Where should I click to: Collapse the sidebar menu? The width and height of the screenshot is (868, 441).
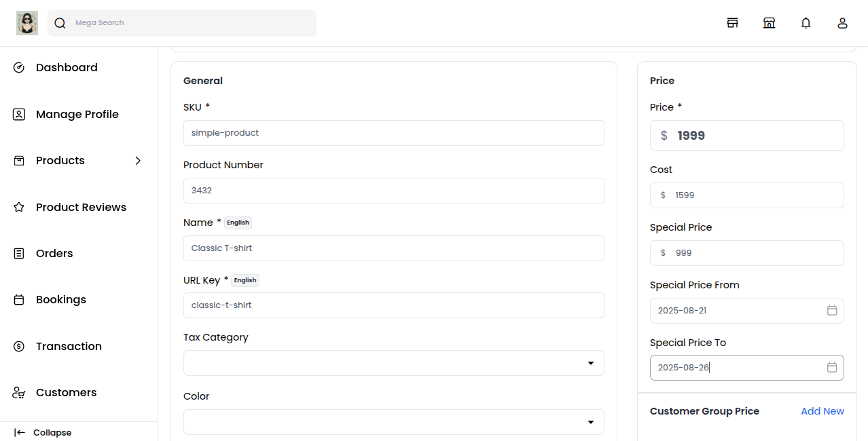pos(52,432)
